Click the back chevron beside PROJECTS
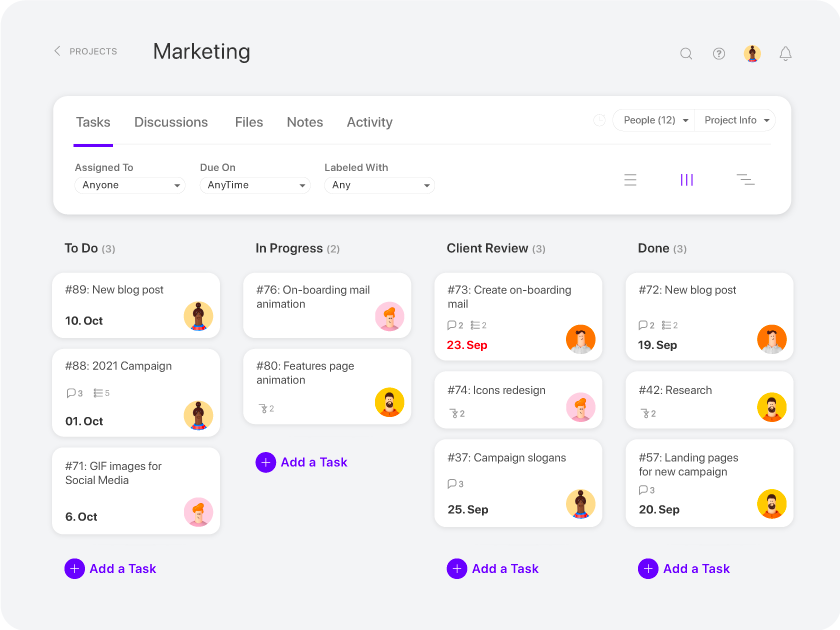The width and height of the screenshot is (840, 630). point(57,51)
